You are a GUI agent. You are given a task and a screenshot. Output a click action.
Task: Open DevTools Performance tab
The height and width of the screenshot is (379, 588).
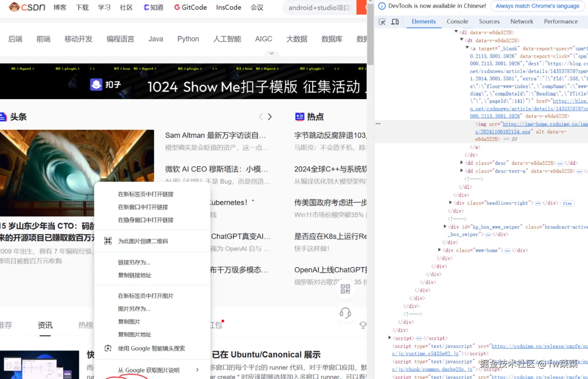click(561, 21)
